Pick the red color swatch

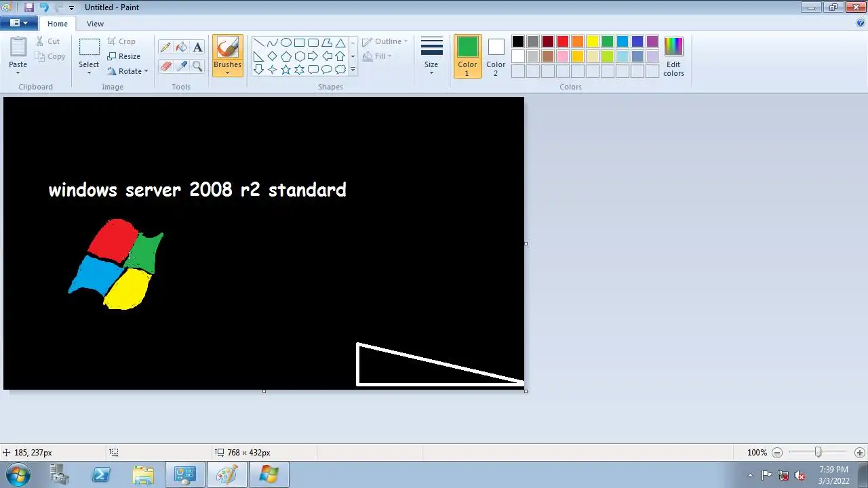[563, 42]
